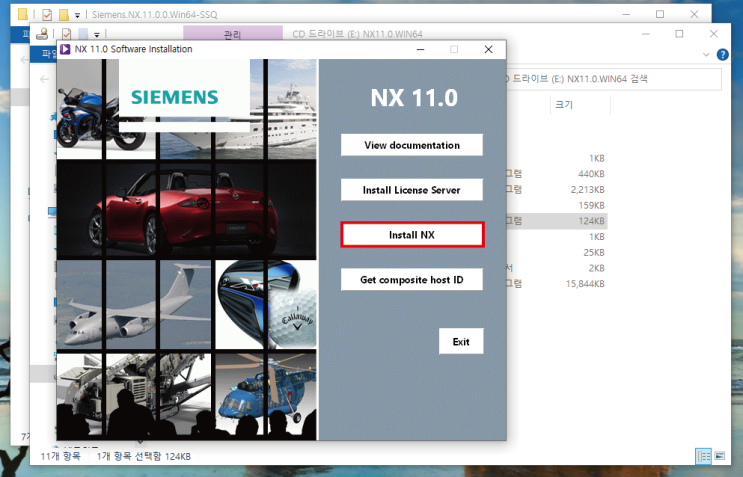
Task: Open Explorer help question mark icon
Action: pos(722,54)
